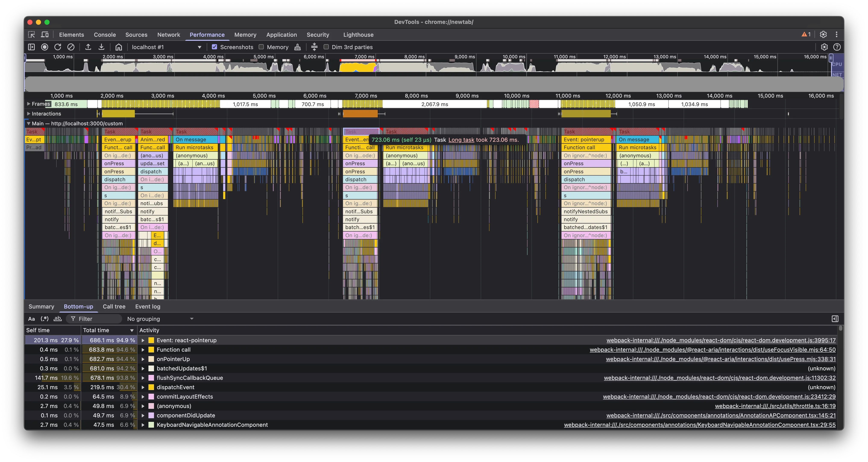
Task: Clear the current performance recording
Action: tap(71, 47)
